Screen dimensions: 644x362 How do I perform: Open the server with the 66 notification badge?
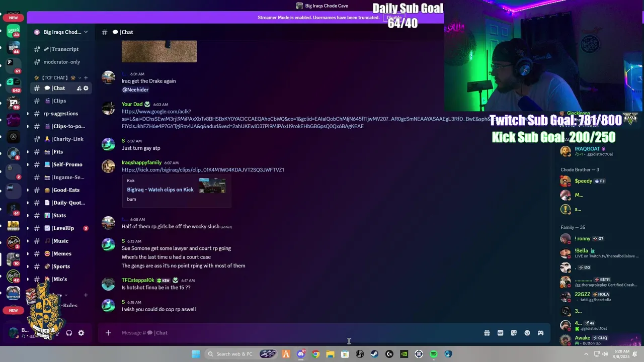click(x=14, y=48)
